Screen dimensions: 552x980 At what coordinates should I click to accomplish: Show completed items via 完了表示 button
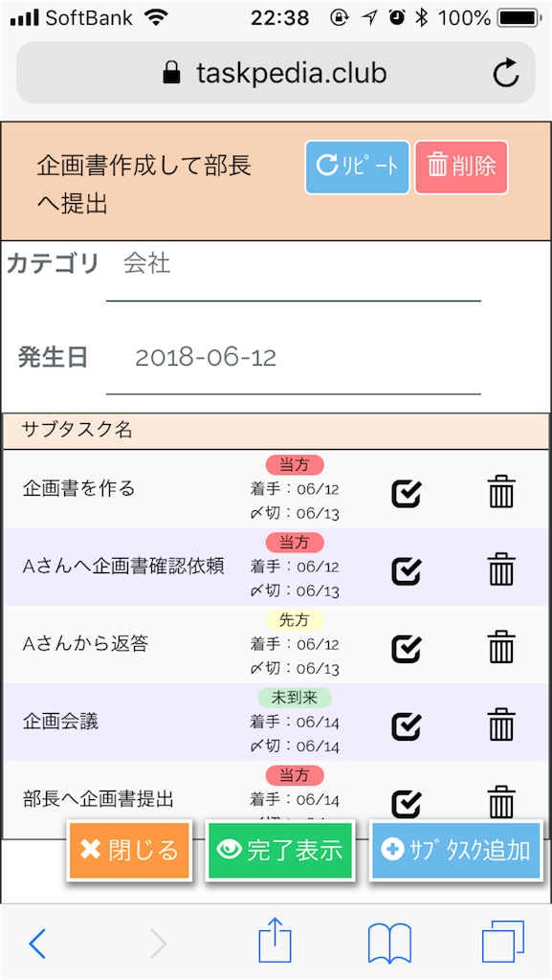pos(280,851)
